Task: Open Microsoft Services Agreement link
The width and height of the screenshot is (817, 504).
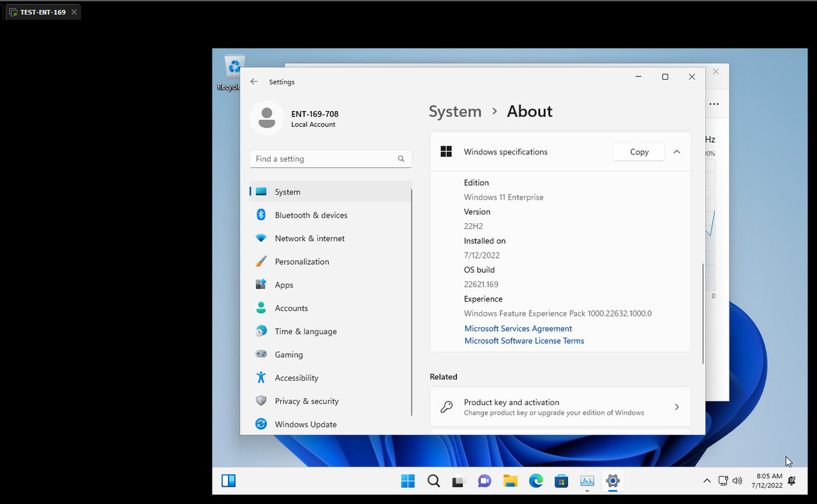Action: point(518,329)
